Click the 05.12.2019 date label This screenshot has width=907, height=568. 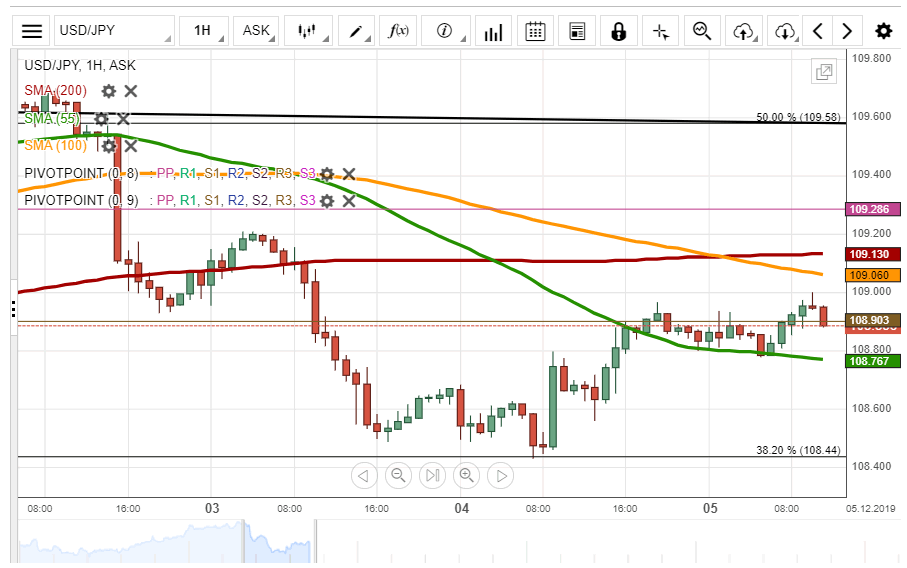[871, 508]
